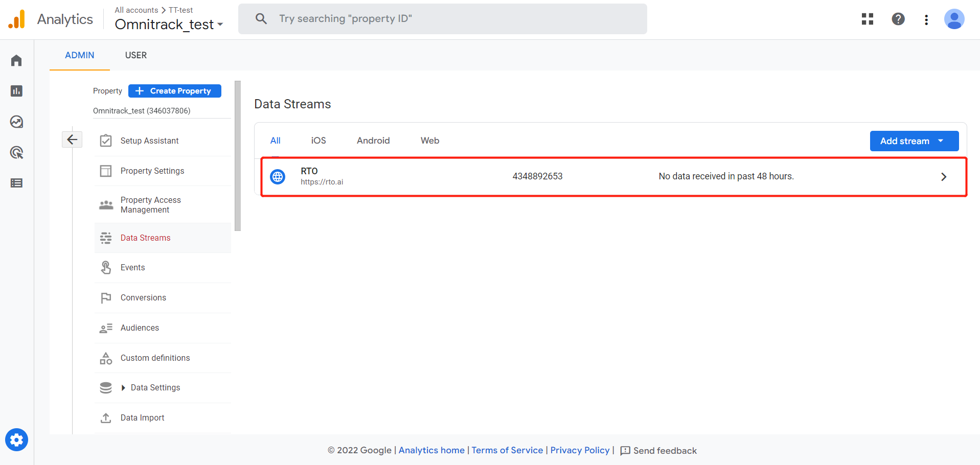980x465 pixels.
Task: Open the Events menu item
Action: pyautogui.click(x=163, y=267)
